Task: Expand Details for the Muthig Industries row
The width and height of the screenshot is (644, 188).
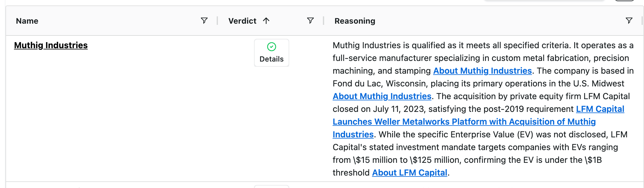Action: [x=271, y=59]
